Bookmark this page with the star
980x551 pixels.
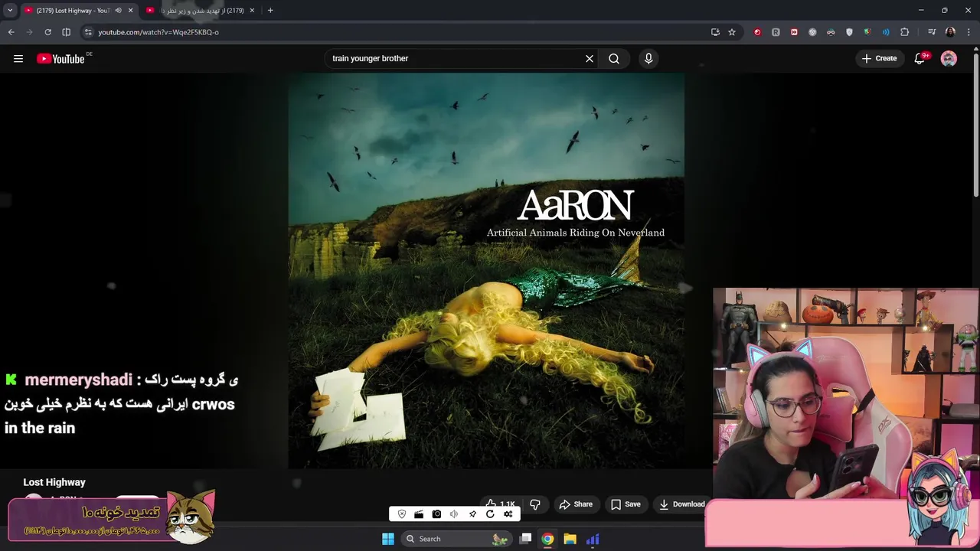click(x=732, y=32)
